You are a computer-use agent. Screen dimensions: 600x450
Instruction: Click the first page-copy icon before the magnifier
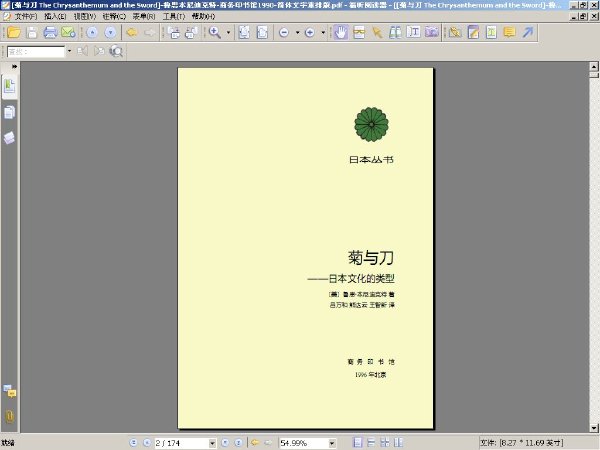point(174,33)
